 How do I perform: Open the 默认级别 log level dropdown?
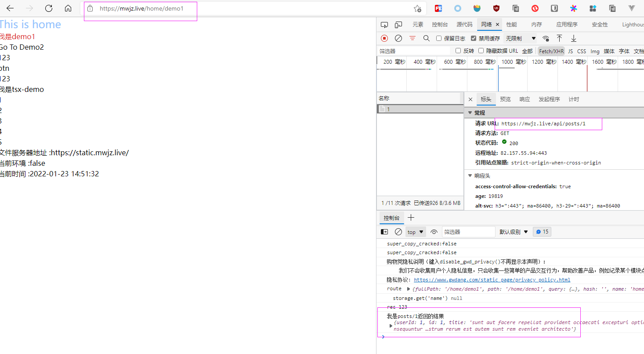pos(514,232)
